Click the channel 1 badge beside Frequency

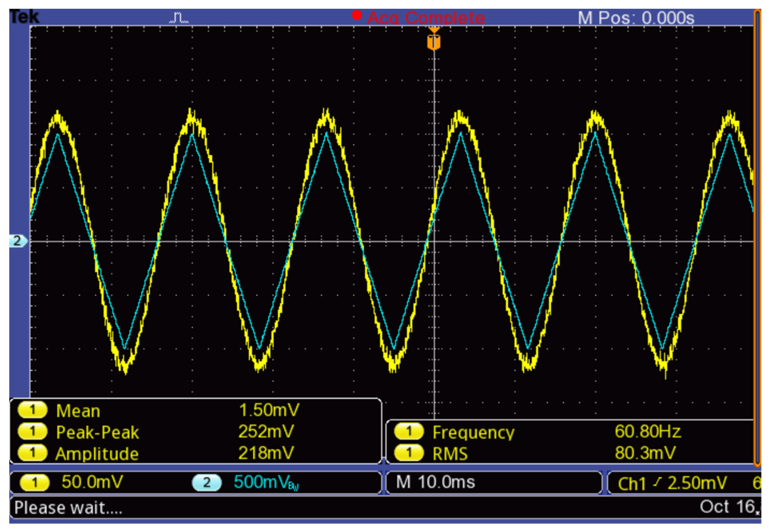tap(409, 432)
